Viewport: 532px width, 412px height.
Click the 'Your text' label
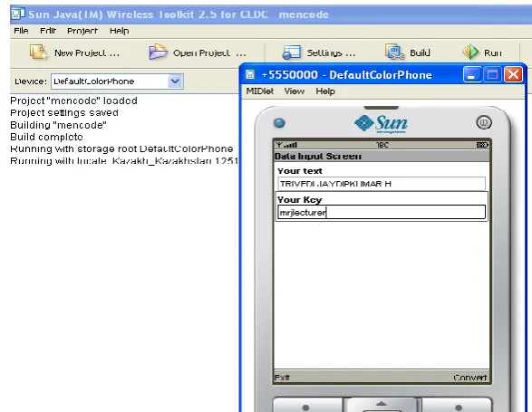[300, 170]
